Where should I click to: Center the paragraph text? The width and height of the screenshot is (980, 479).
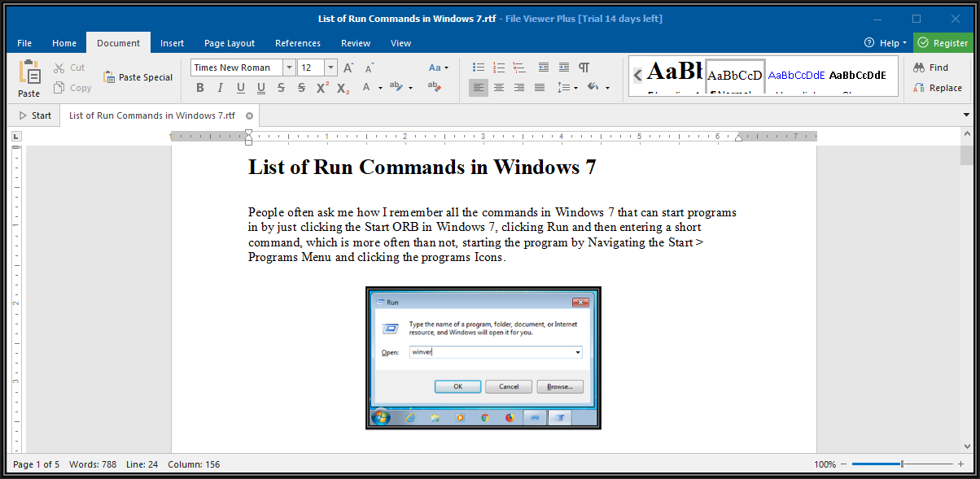499,88
